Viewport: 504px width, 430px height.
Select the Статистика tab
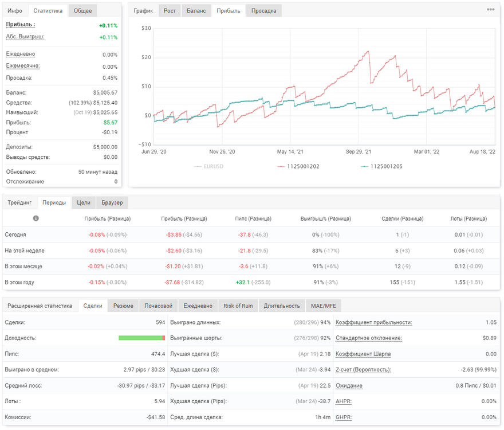tap(48, 11)
